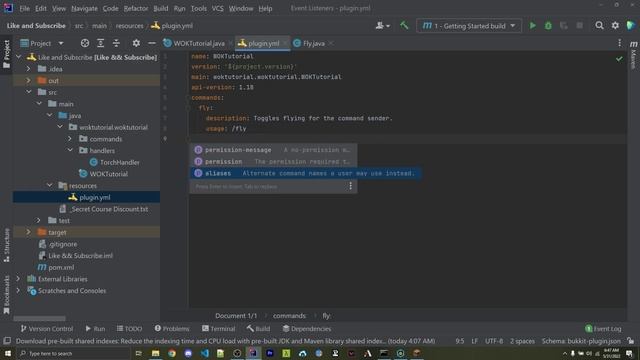Click UTF-8 encoding in status bar
640x360 pixels.
[x=494, y=341]
